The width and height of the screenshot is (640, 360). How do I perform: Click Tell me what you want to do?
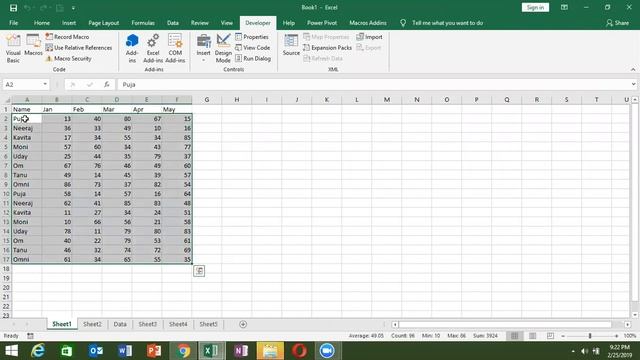coord(447,23)
